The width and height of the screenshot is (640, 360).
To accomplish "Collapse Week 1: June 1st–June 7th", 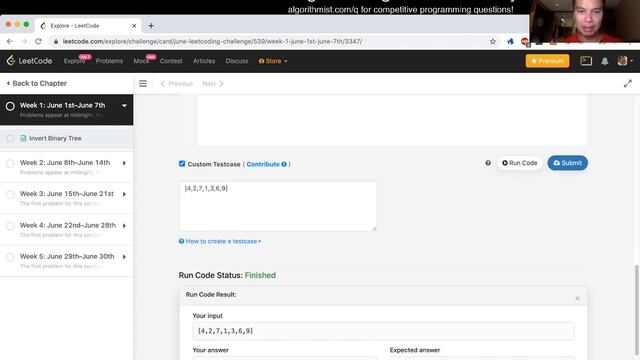I will tap(124, 106).
